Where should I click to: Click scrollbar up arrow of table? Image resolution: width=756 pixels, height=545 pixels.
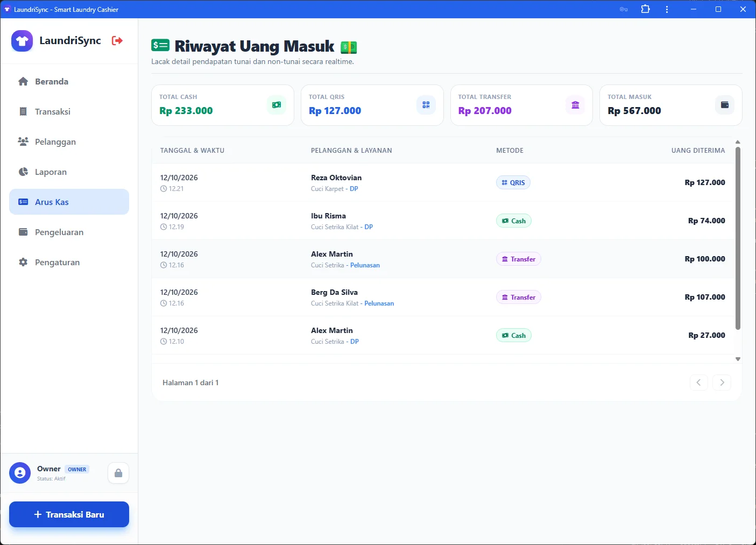pos(738,142)
